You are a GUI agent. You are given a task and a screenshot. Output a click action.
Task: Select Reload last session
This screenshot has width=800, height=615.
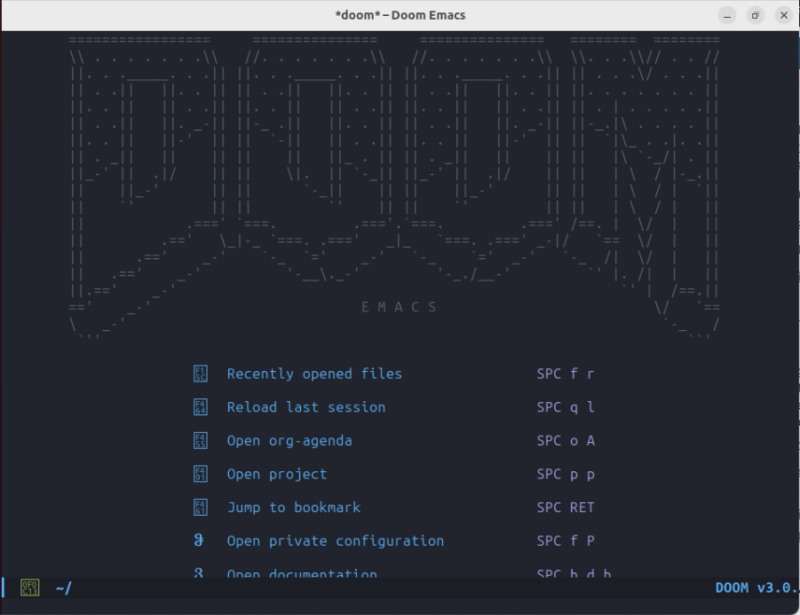click(x=305, y=407)
